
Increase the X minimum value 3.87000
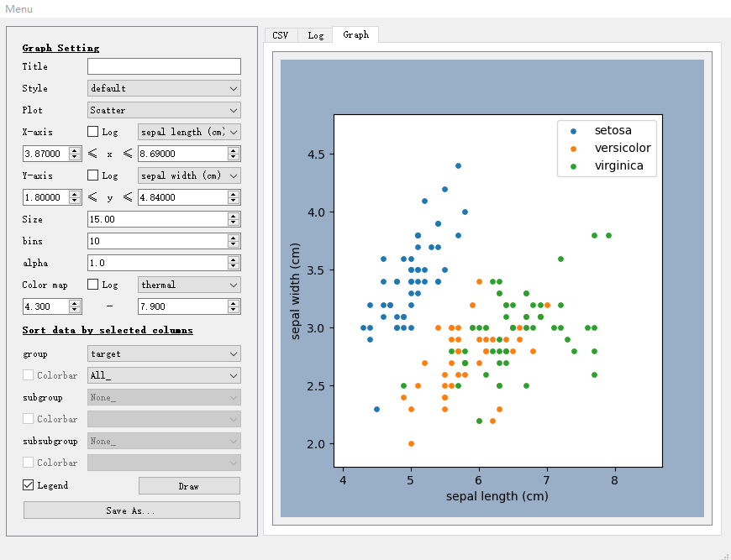coord(75,150)
